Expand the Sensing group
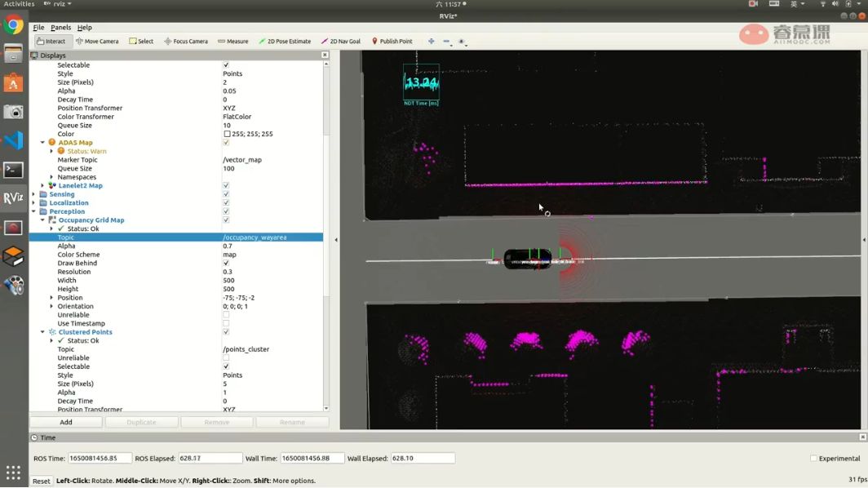 (x=33, y=194)
